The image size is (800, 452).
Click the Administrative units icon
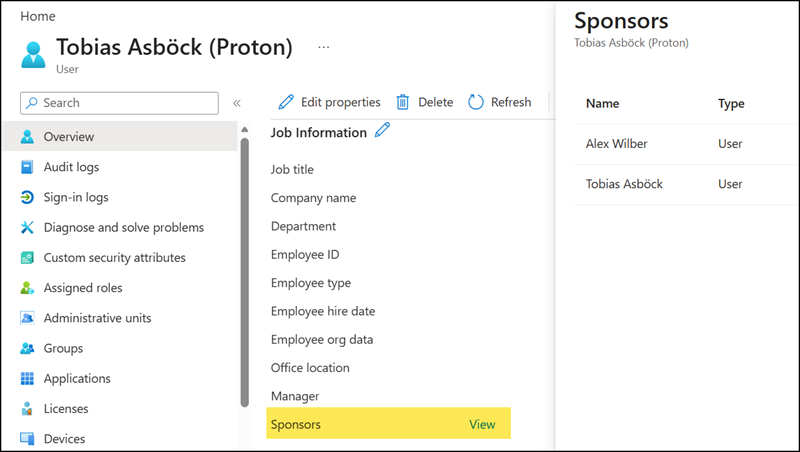click(27, 318)
